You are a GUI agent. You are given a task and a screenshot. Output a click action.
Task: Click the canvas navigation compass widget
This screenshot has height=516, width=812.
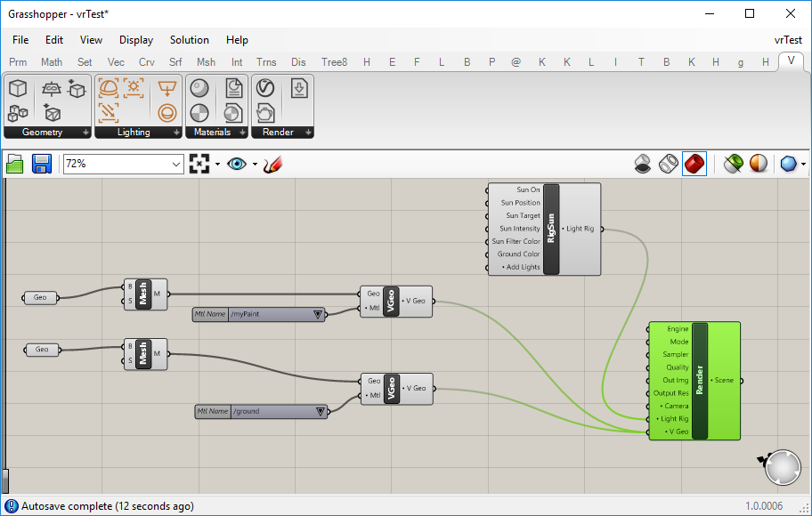[x=782, y=467]
